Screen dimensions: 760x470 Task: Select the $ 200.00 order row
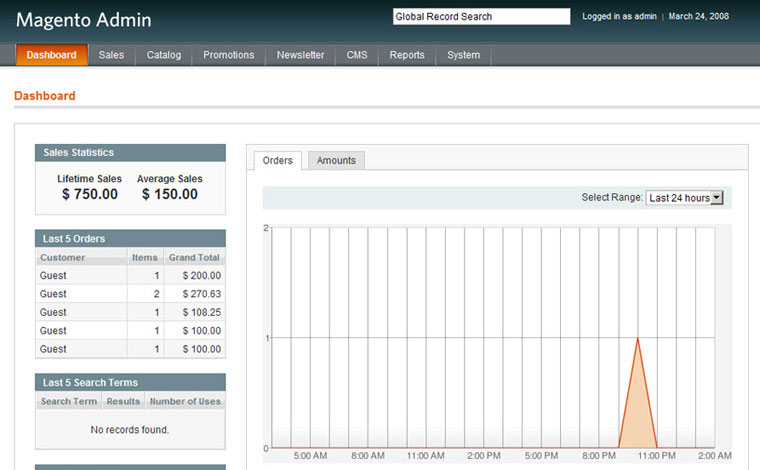pyautogui.click(x=130, y=275)
